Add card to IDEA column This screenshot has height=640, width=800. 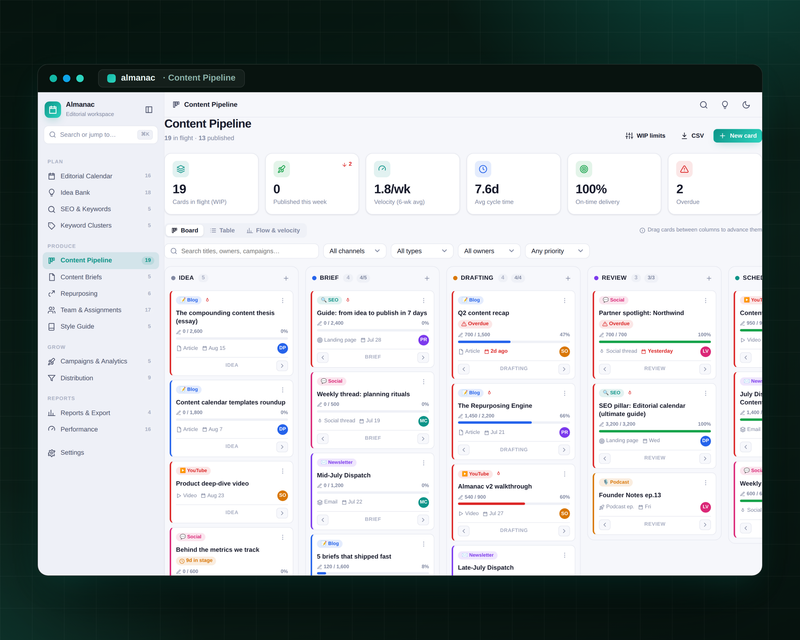pyautogui.click(x=286, y=278)
